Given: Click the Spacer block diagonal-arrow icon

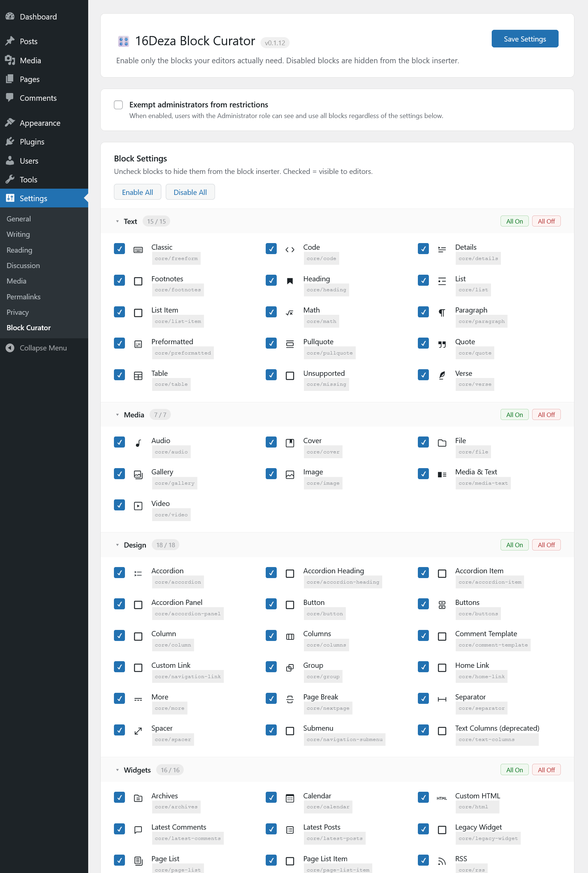Looking at the screenshot, I should pyautogui.click(x=138, y=731).
